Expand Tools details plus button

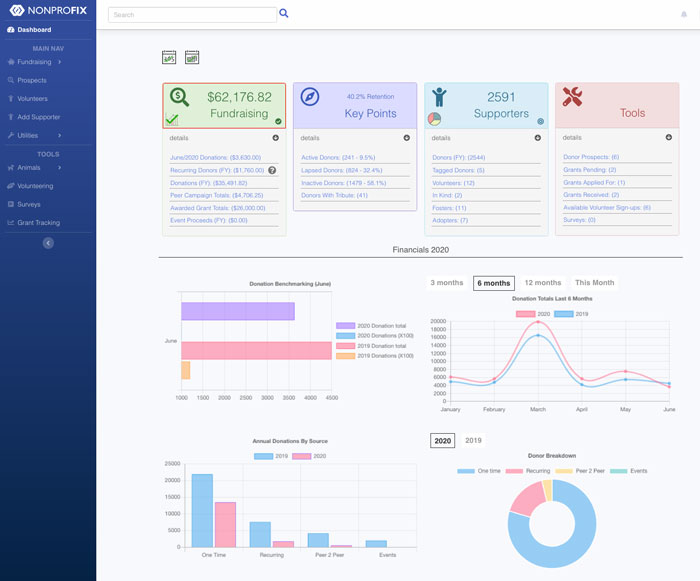(x=669, y=137)
